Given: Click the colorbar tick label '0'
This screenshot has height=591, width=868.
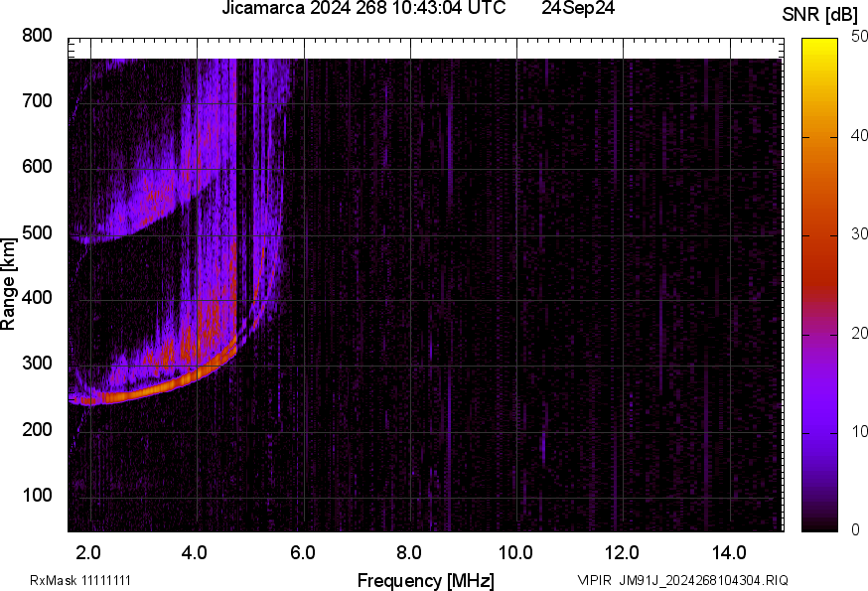Looking at the screenshot, I should point(856,530).
